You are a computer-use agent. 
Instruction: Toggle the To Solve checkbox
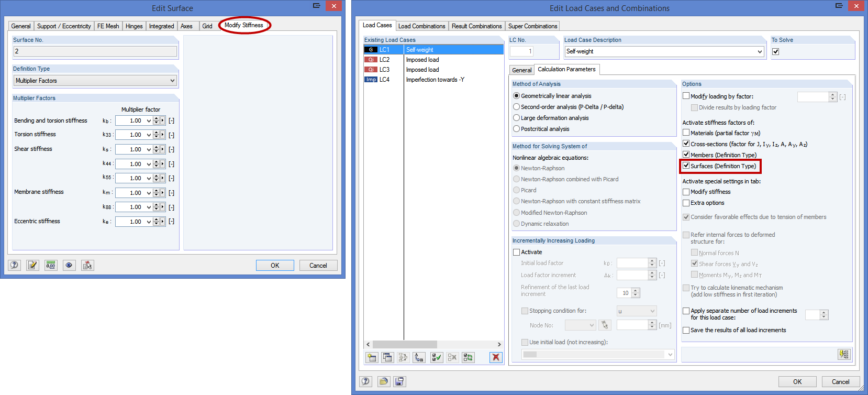(x=775, y=51)
